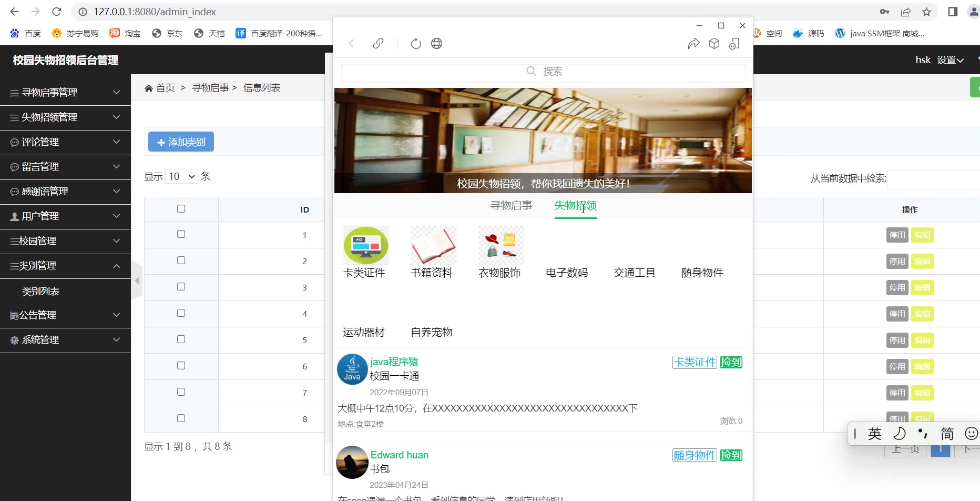Click the 添加类别 button
Viewport: 980px width, 501px height.
tap(181, 142)
